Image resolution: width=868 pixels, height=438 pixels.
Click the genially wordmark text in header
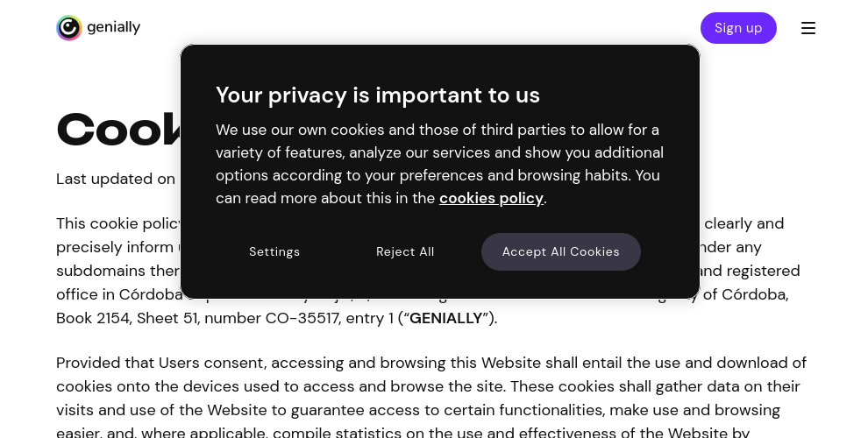[x=113, y=27]
